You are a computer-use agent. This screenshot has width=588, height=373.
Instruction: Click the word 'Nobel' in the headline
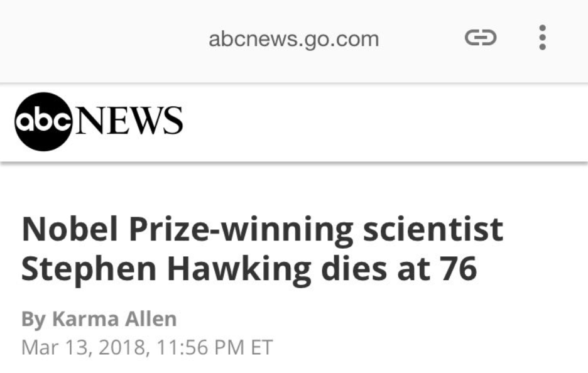[71, 230]
